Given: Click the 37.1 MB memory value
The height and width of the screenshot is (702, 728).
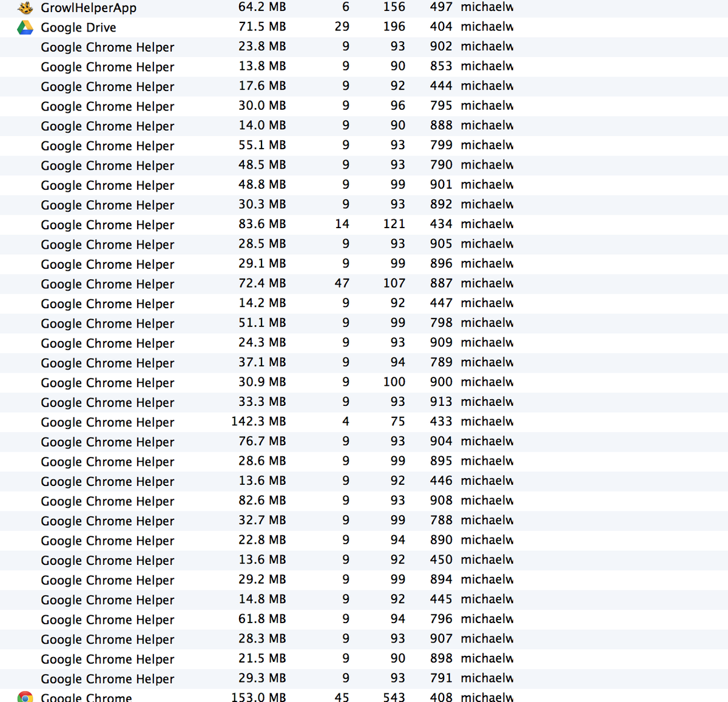Looking at the screenshot, I should (262, 362).
